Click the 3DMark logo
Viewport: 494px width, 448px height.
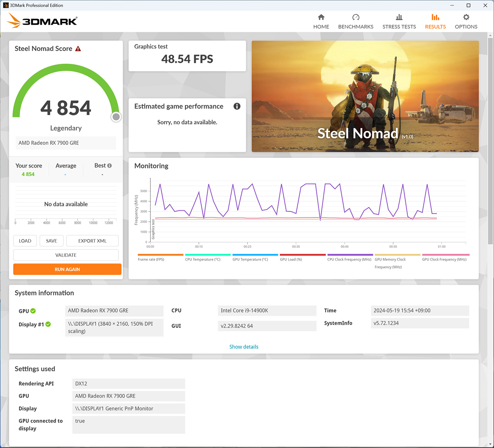click(x=42, y=20)
